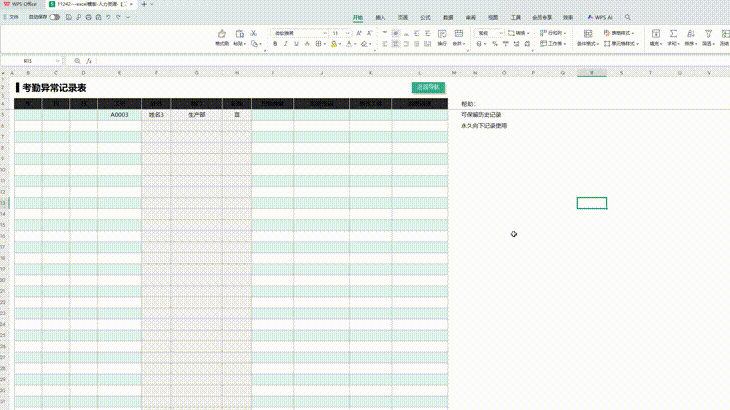Click the green 返回导航 button
This screenshot has width=730, height=410.
coord(428,88)
